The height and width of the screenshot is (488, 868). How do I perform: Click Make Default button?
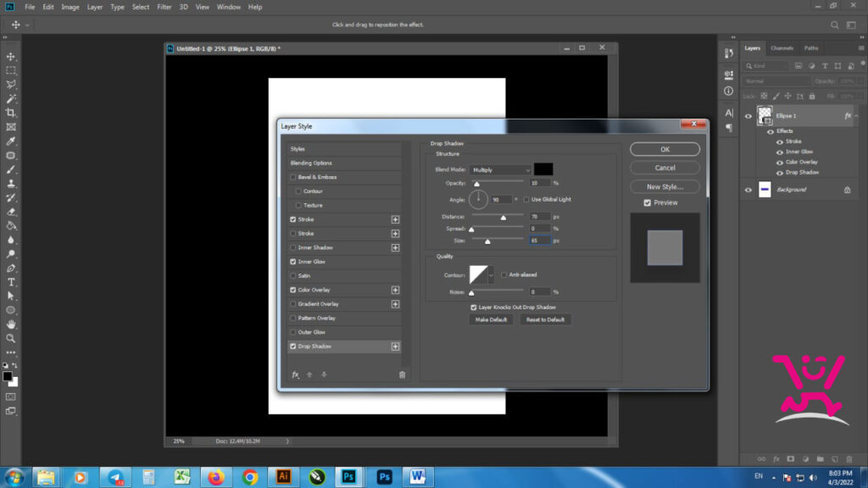(491, 319)
